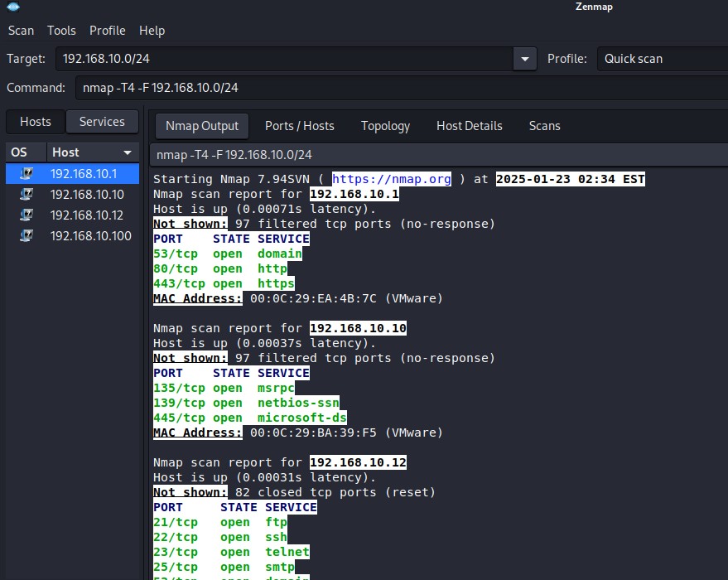Viewport: 728px width, 580px height.
Task: Click the Target input field
Action: coord(284,59)
